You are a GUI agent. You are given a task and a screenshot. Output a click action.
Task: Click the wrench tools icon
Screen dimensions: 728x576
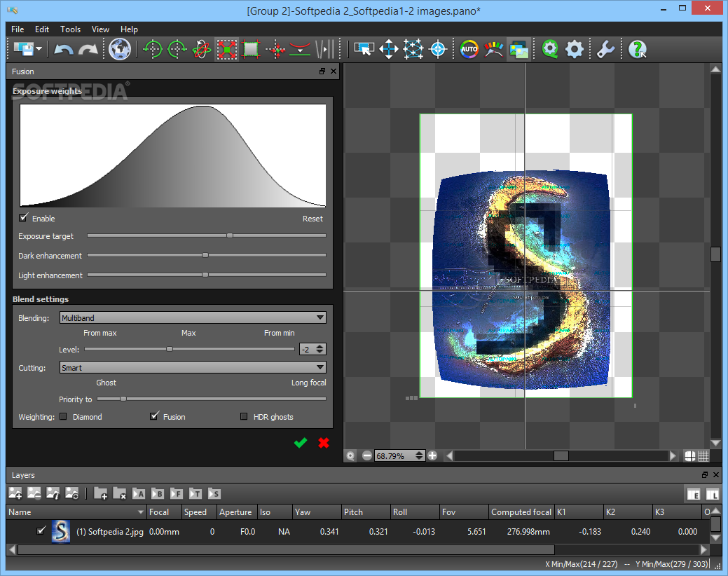(605, 49)
